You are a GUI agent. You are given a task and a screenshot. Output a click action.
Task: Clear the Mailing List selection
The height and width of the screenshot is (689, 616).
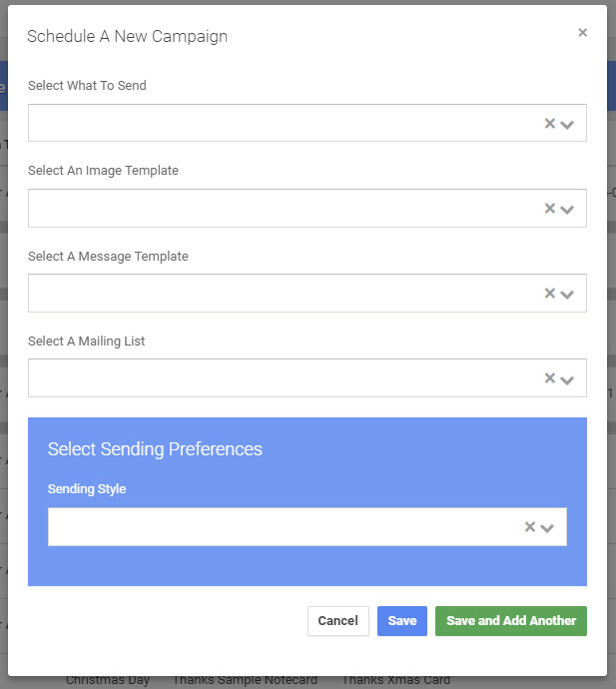point(549,378)
